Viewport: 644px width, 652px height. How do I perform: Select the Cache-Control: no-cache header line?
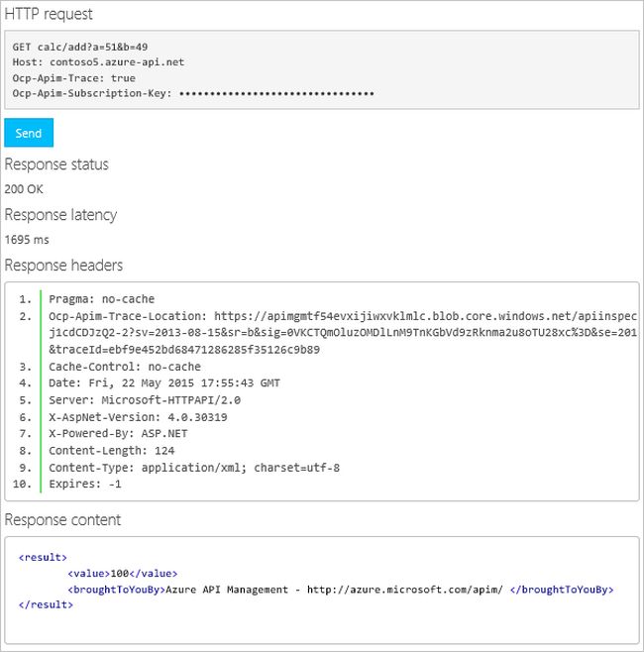125,367
